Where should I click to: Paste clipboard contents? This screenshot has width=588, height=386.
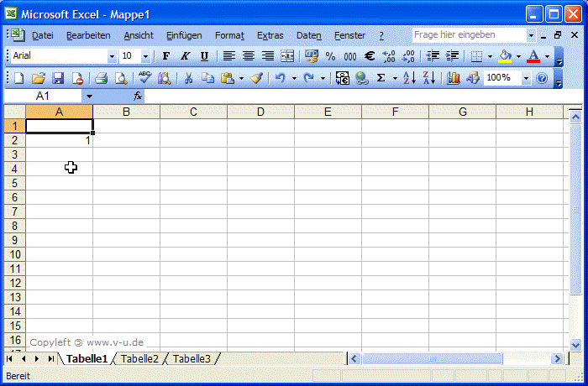pyautogui.click(x=228, y=78)
